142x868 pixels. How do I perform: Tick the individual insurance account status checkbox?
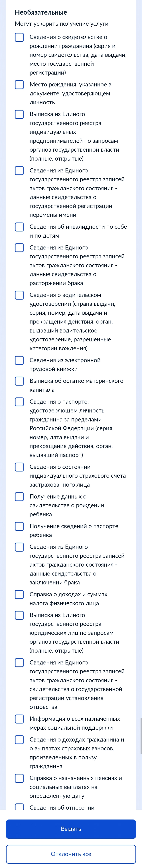[19, 467]
